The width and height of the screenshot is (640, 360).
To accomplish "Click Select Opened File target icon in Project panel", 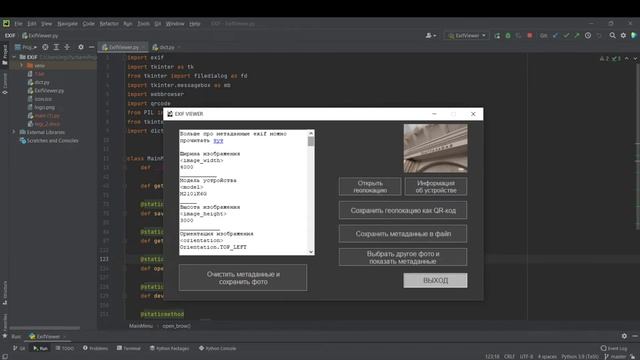I will pyautogui.click(x=45, y=47).
